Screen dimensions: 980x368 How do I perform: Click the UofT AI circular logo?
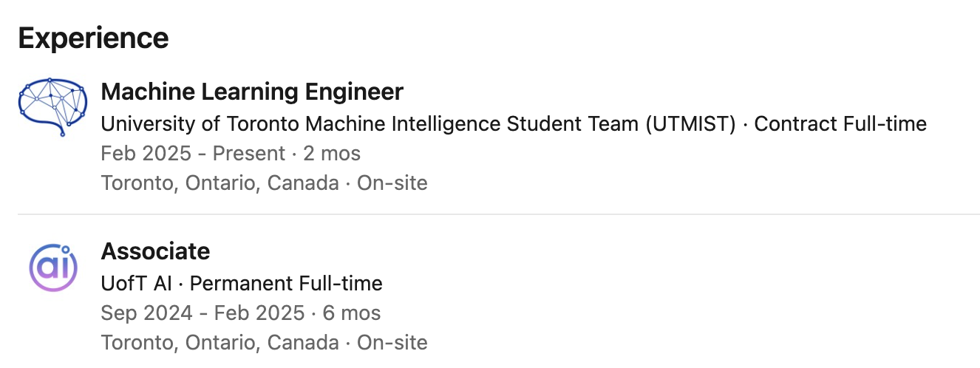[52, 267]
